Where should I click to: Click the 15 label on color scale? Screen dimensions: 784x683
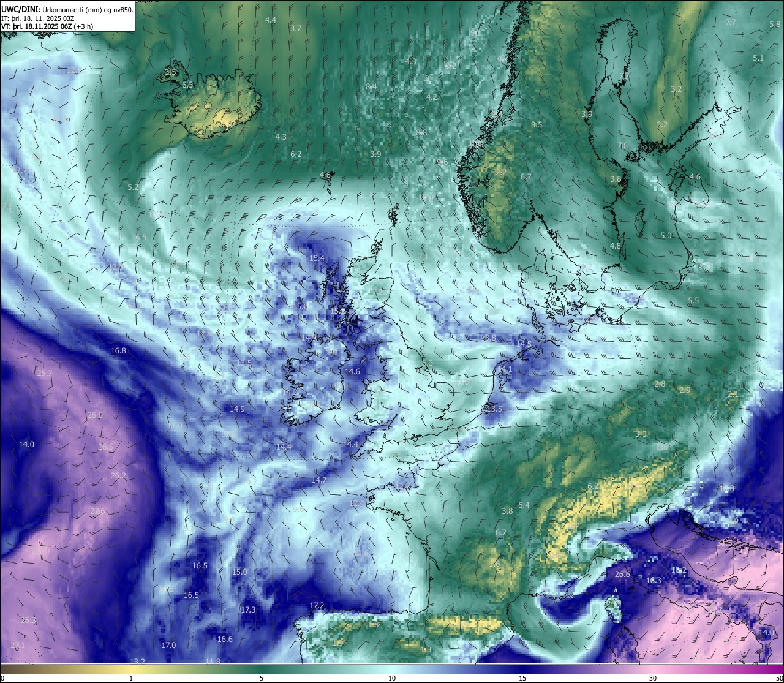tap(522, 678)
